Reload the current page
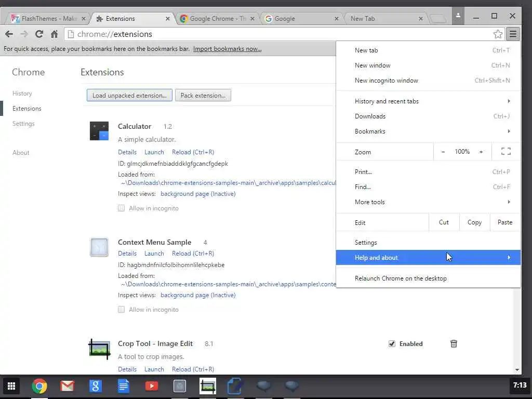Screen dimensions: 532x399 (x=39, y=34)
